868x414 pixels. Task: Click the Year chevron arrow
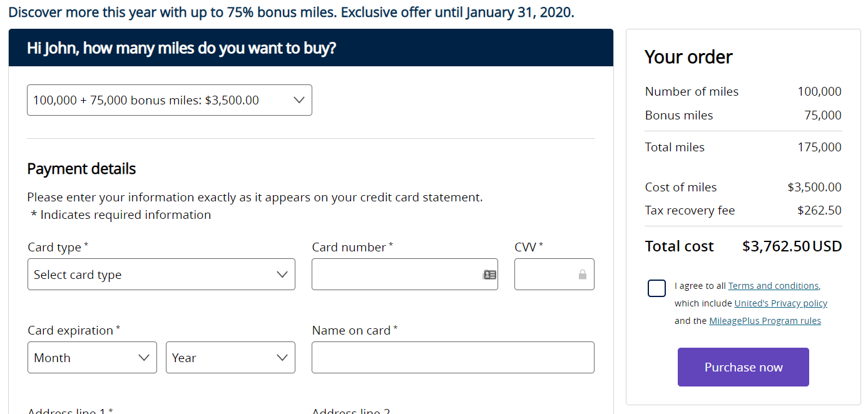click(282, 358)
